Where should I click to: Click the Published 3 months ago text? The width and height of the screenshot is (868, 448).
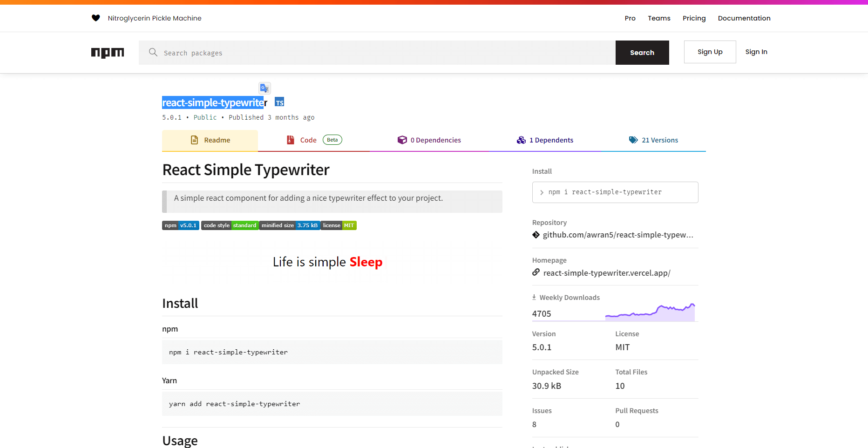point(271,117)
